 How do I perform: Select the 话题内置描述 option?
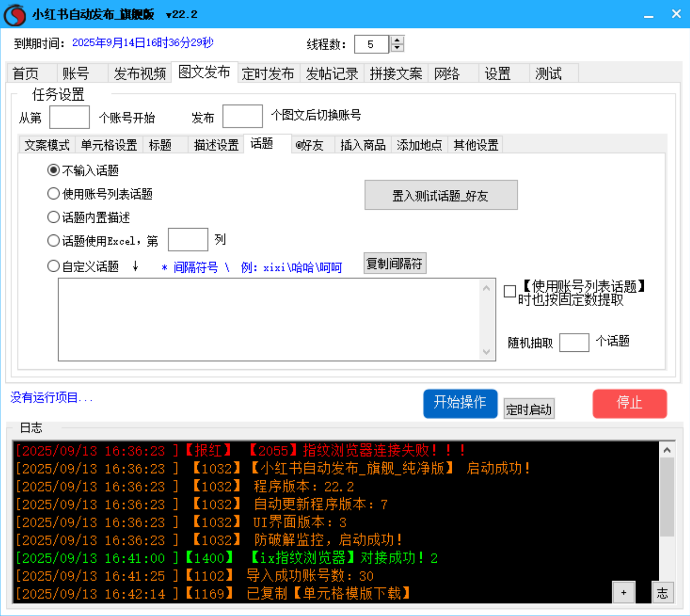tap(53, 217)
